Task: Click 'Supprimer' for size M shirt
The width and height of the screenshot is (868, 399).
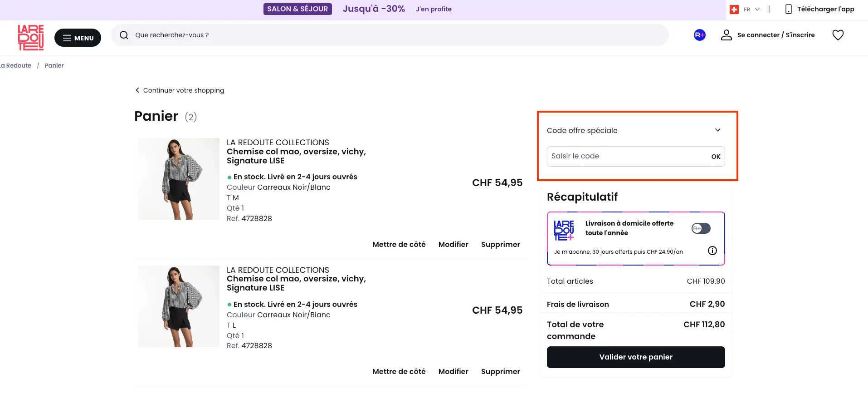Action: pos(501,244)
